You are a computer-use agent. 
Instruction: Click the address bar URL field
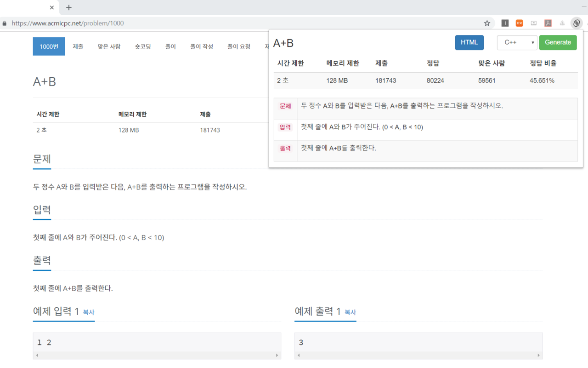click(230, 23)
